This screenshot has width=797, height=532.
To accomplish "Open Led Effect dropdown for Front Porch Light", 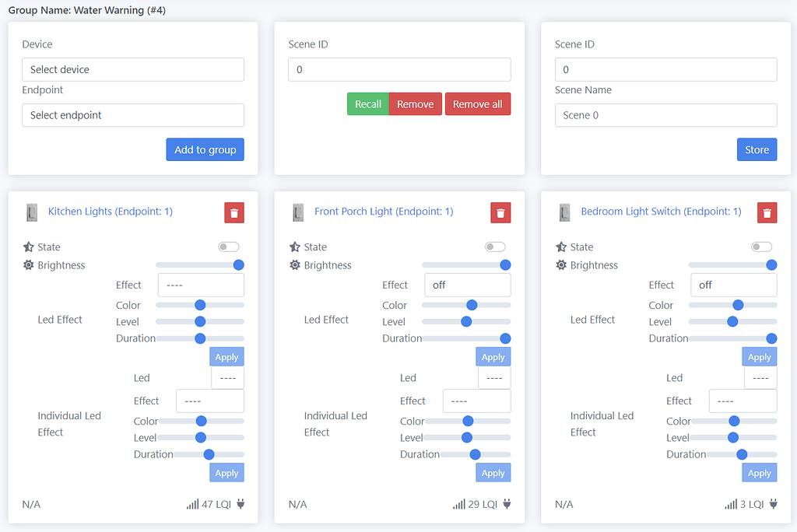I will 467,285.
